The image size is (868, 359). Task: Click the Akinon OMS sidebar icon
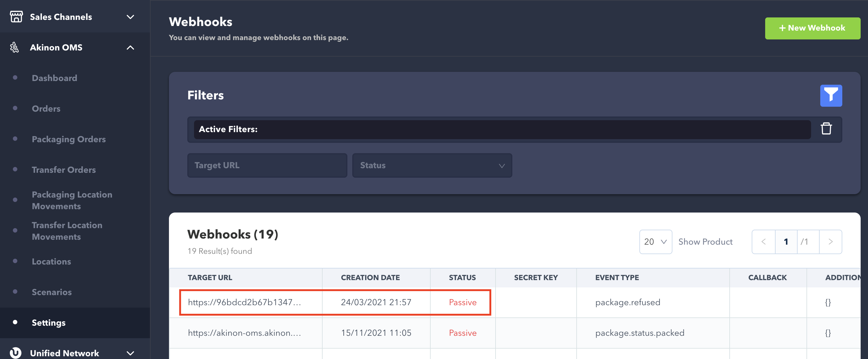[14, 47]
